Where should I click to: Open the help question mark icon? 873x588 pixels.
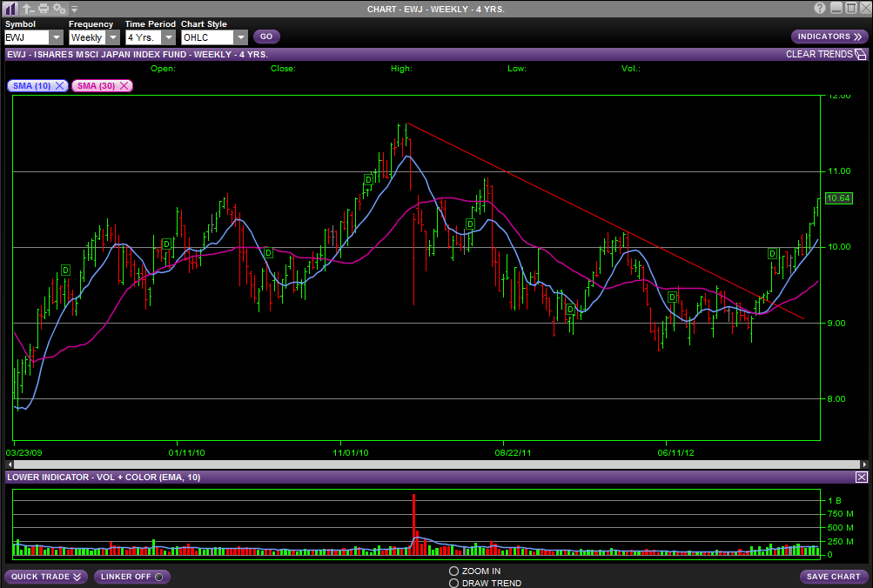click(820, 8)
